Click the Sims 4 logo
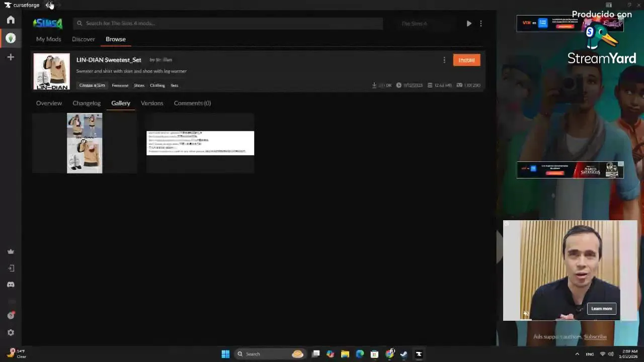644x362 pixels. coord(48,23)
